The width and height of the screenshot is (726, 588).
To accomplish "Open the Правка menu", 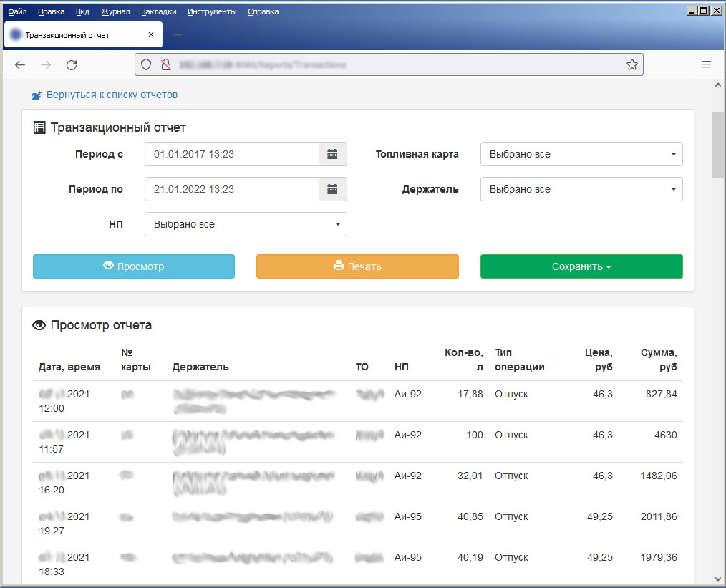I will 52,11.
